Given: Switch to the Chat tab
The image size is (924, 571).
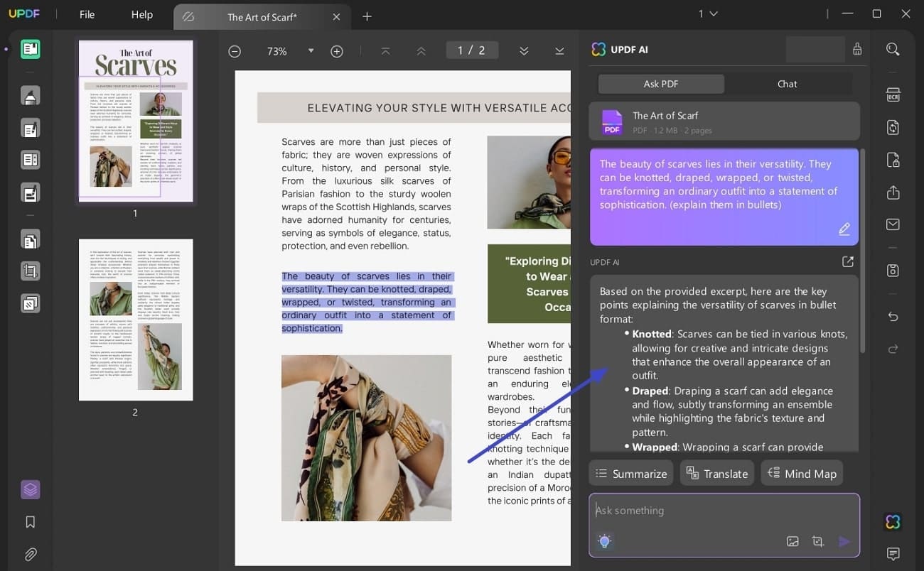Looking at the screenshot, I should (x=787, y=84).
